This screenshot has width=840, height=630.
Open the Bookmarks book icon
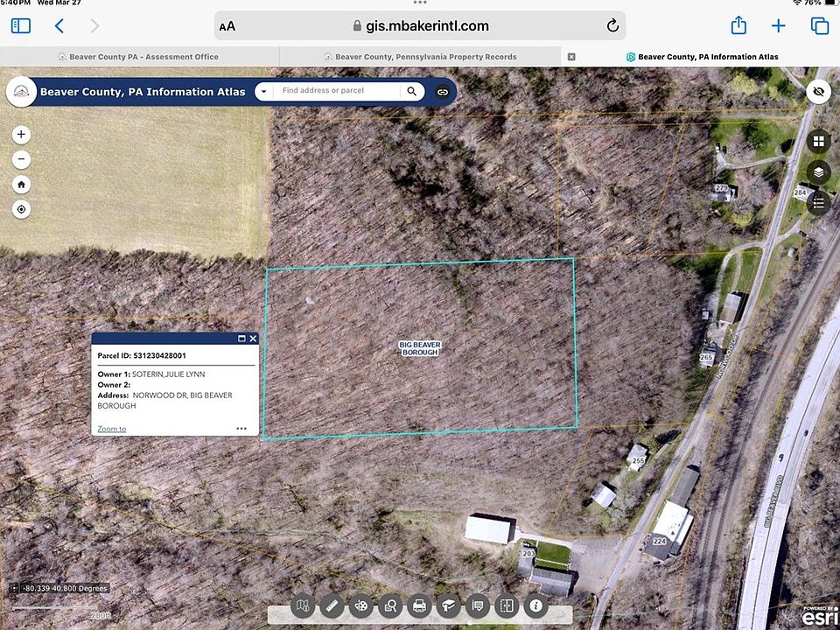(448, 605)
